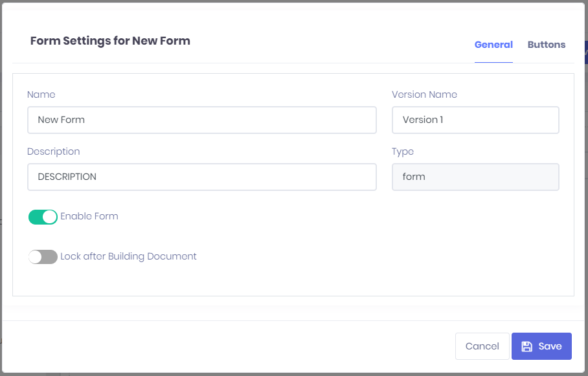588x376 pixels.
Task: Open the Buttons tab
Action: pyautogui.click(x=546, y=45)
